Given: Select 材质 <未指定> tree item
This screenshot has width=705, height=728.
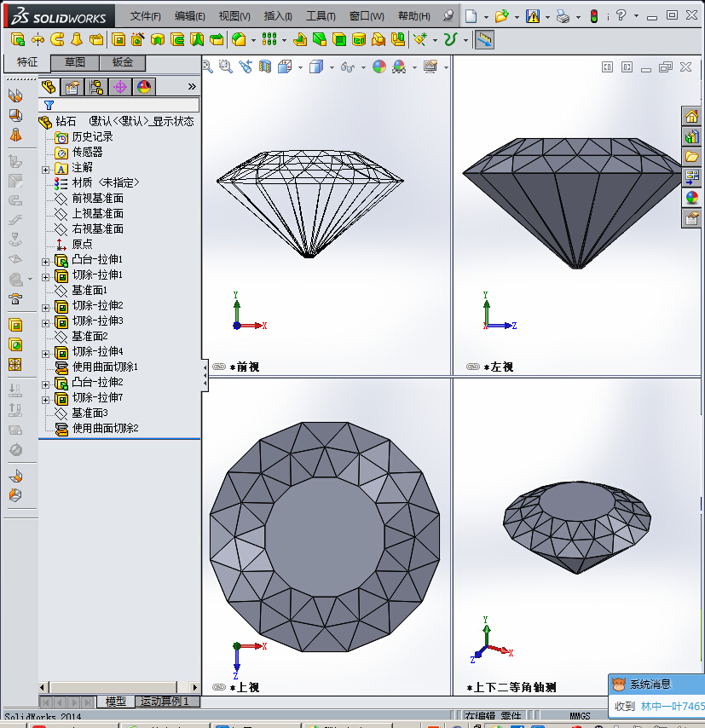Looking at the screenshot, I should [x=106, y=183].
